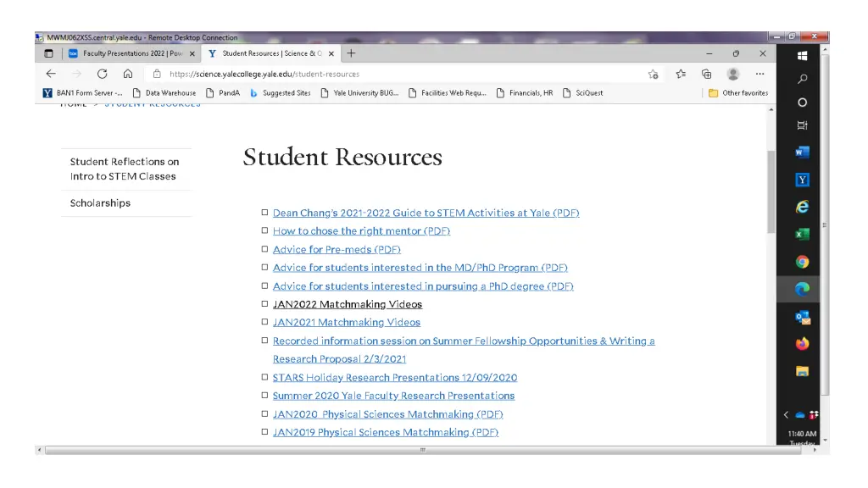Open STARS Holiday Research Presentations 12/09/2020
This screenshot has width=868, height=488.
click(395, 377)
